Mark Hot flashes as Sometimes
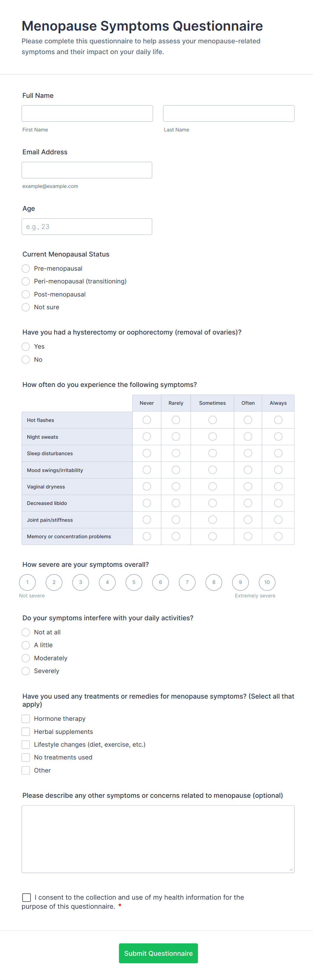The width and height of the screenshot is (313, 980). (x=212, y=420)
